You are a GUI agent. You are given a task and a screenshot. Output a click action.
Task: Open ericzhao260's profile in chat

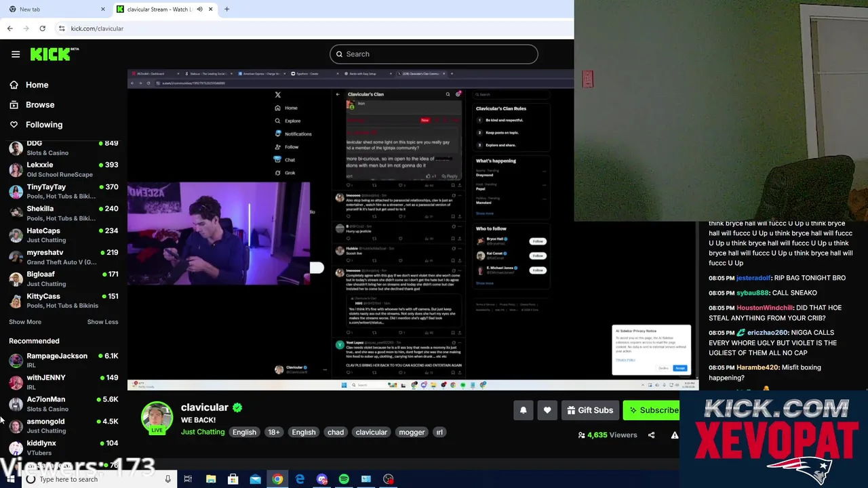[767, 333]
